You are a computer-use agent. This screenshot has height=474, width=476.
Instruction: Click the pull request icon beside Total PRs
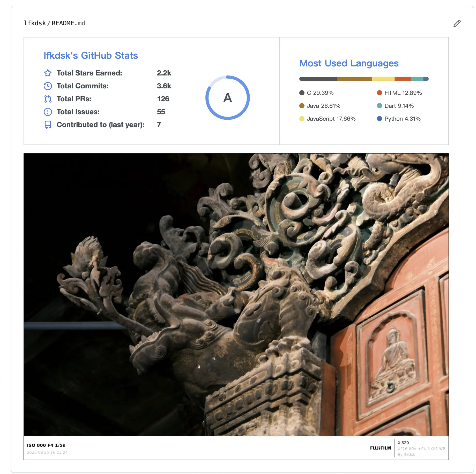[x=48, y=99]
